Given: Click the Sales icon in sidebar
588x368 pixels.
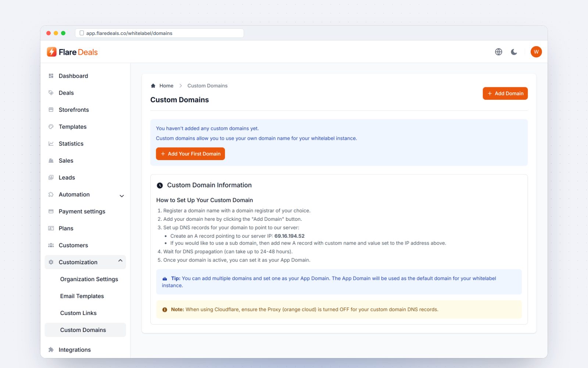Looking at the screenshot, I should [51, 160].
